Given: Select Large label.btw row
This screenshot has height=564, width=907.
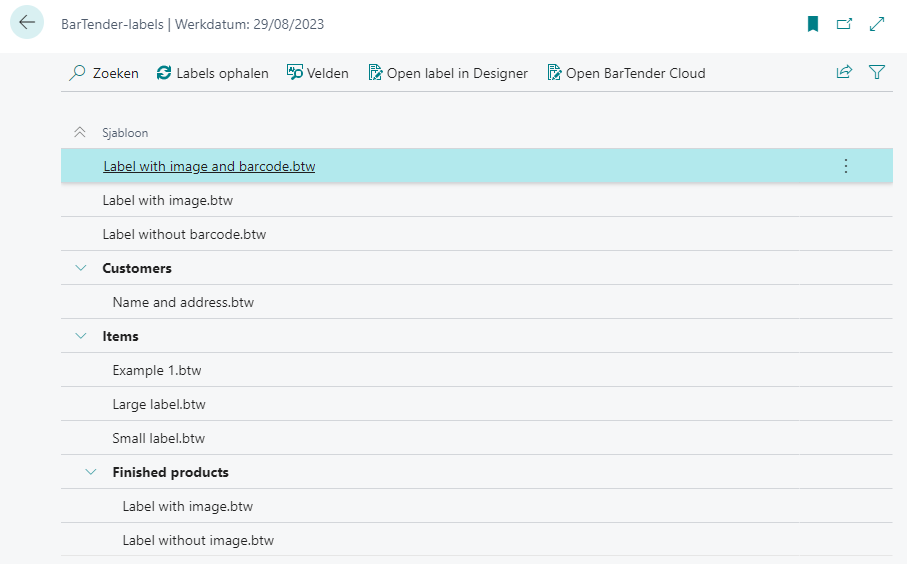Looking at the screenshot, I should pos(159,404).
